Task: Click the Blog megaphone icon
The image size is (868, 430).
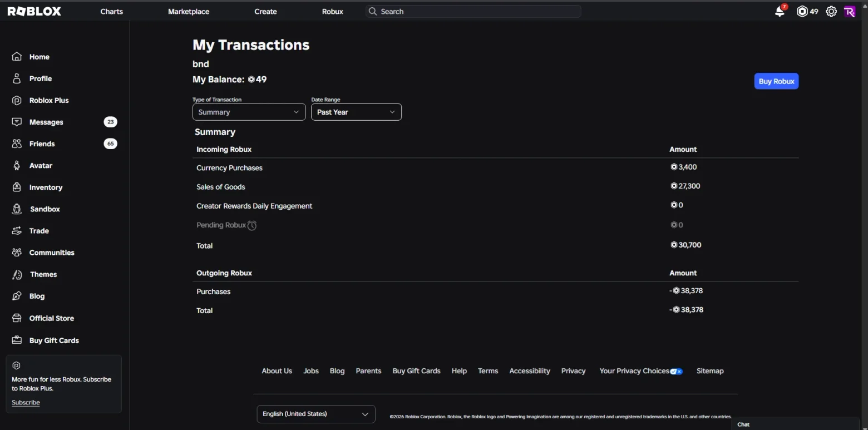Action: click(x=17, y=296)
